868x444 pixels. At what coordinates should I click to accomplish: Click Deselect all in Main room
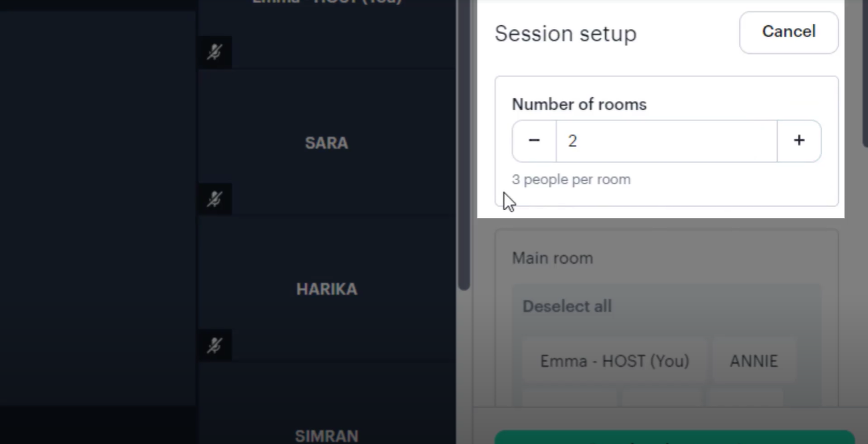(567, 306)
